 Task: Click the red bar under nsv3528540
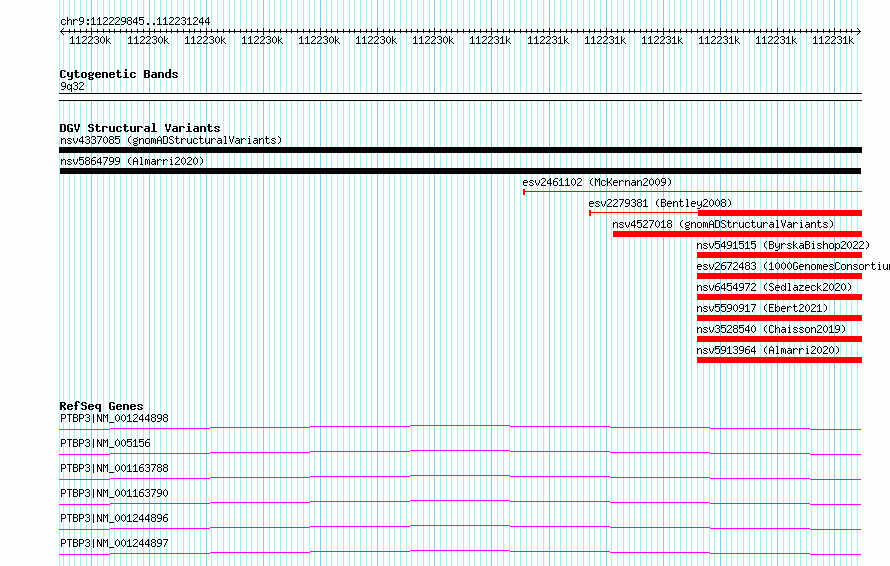pos(779,339)
